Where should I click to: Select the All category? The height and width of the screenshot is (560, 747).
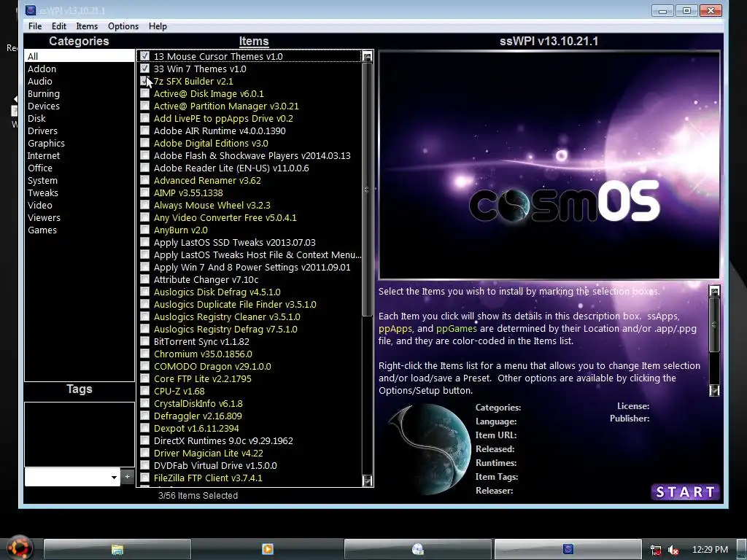pos(79,56)
